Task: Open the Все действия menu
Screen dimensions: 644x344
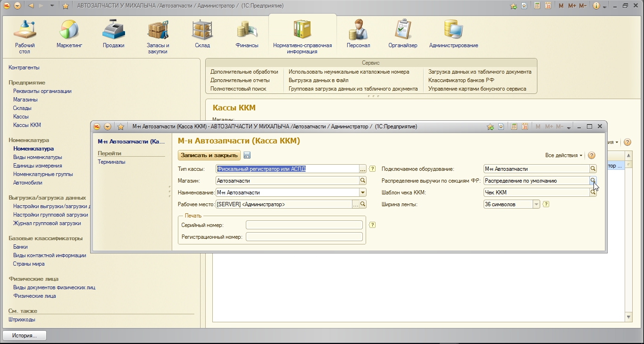Action: (x=563, y=156)
